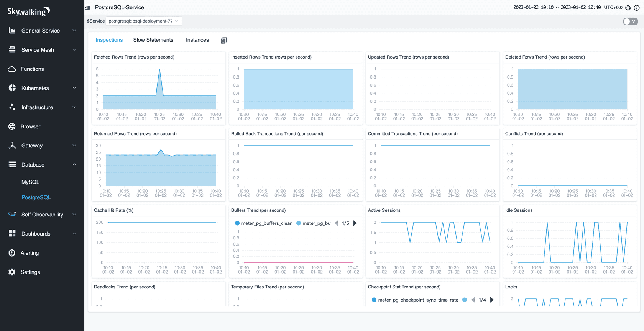Click the reload icon next to UTC+0:0

pos(628,8)
